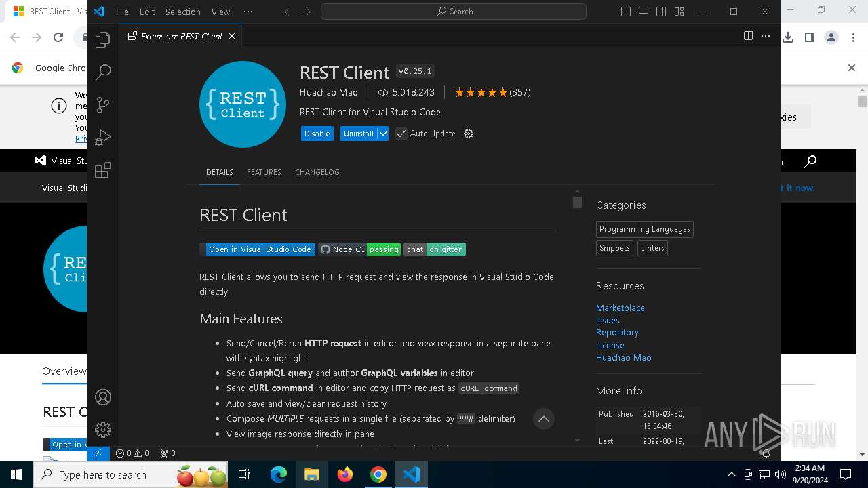Click the extension settings gear icon
The width and height of the screenshot is (868, 488).
pos(469,134)
